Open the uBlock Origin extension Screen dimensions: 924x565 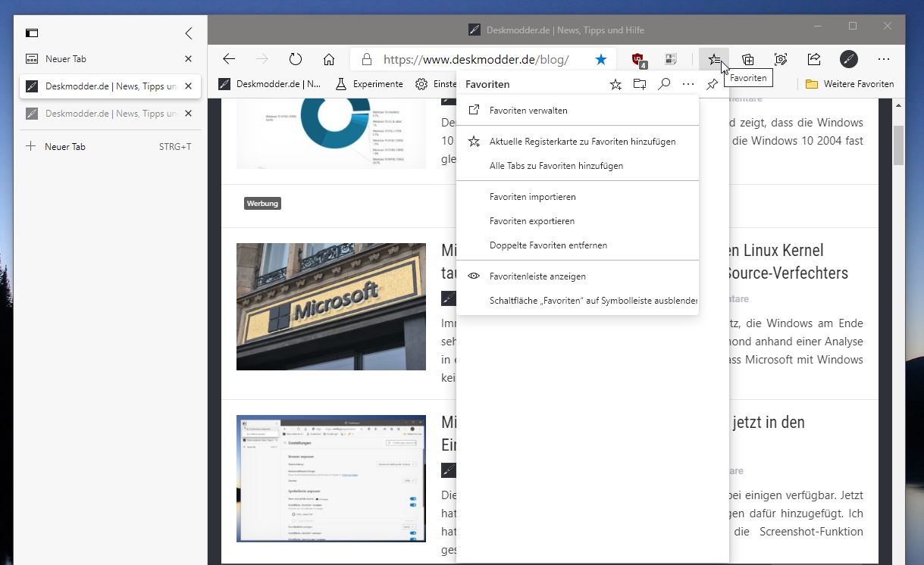[x=639, y=59]
